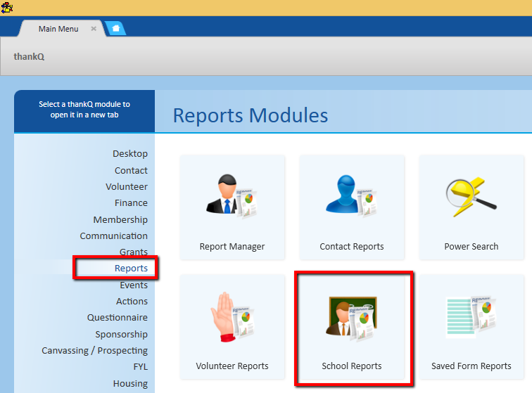The height and width of the screenshot is (393, 532).
Task: Select Events in the sidebar
Action: tap(134, 285)
